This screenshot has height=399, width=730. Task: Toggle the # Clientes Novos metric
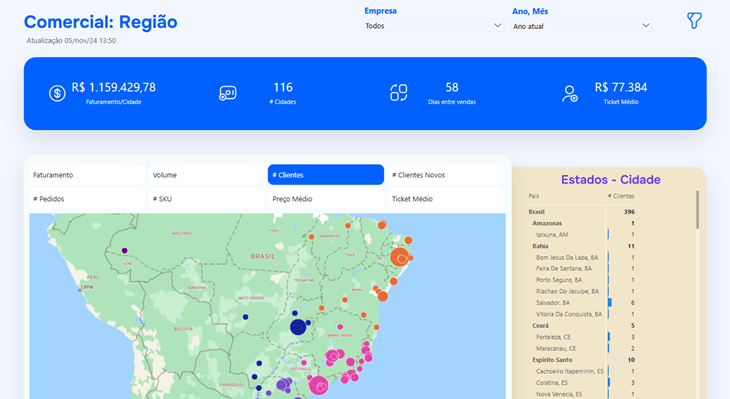coord(446,175)
